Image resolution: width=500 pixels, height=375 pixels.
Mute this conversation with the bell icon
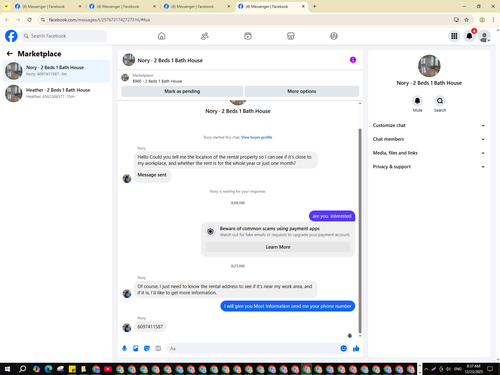point(417,101)
